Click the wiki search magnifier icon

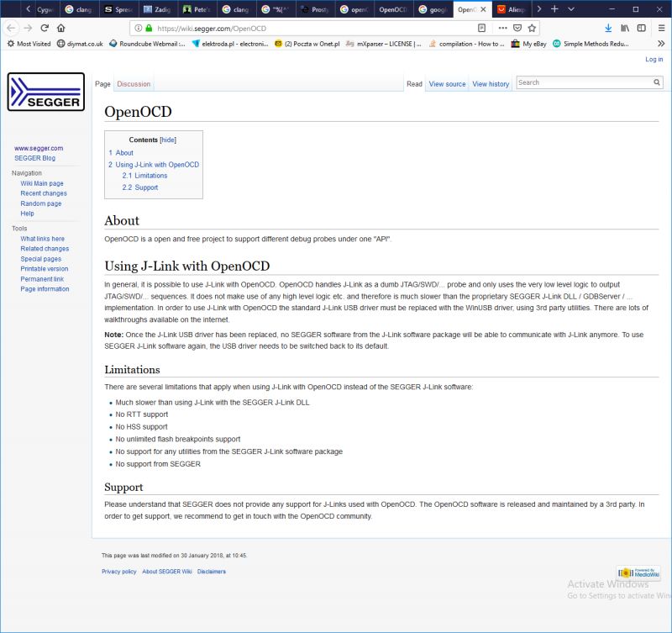[657, 82]
